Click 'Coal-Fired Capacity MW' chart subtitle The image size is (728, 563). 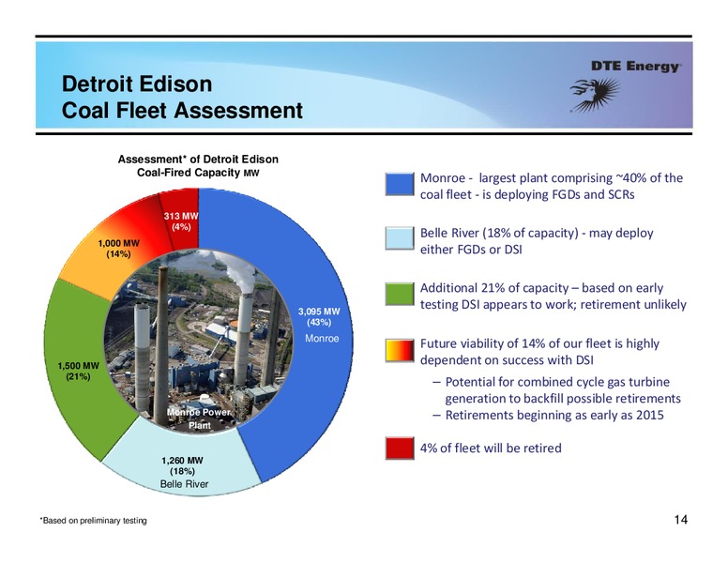tap(198, 173)
